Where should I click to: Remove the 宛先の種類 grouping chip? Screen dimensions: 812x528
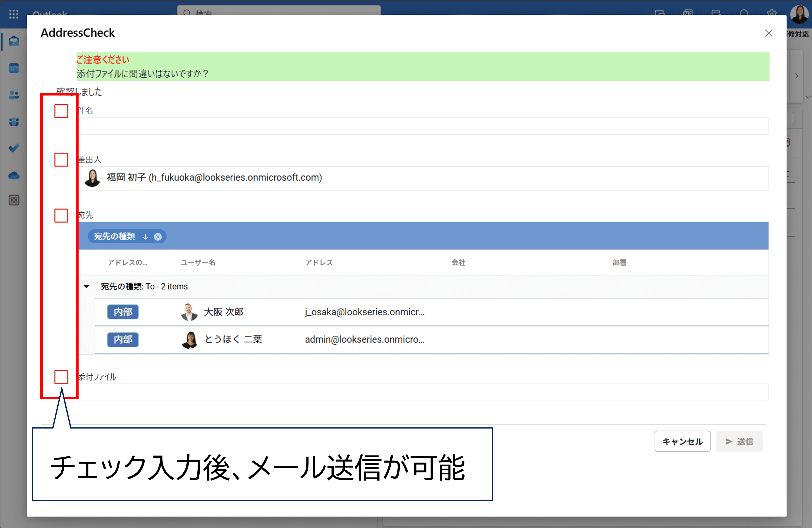click(158, 236)
